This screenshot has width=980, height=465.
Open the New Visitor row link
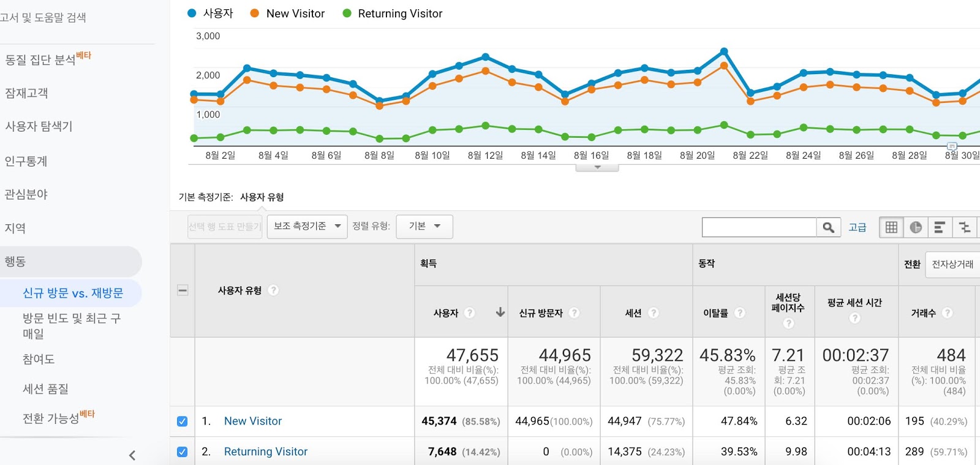coord(253,422)
